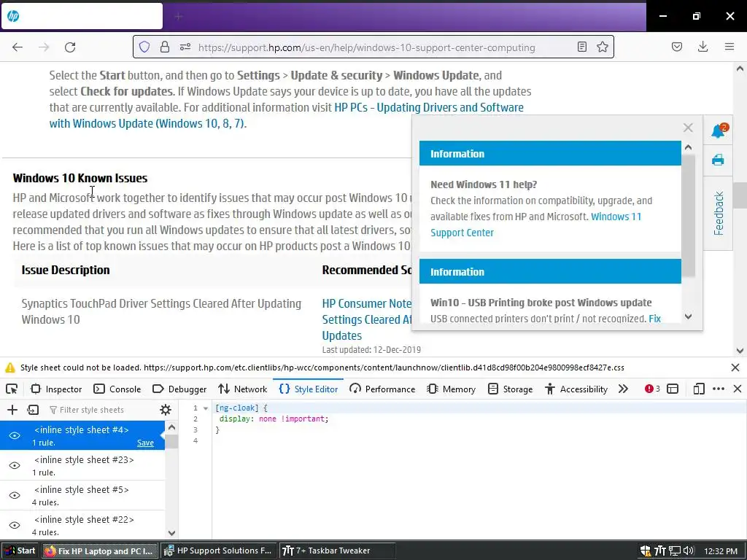Click the HP logo browser tab

pyautogui.click(x=82, y=16)
